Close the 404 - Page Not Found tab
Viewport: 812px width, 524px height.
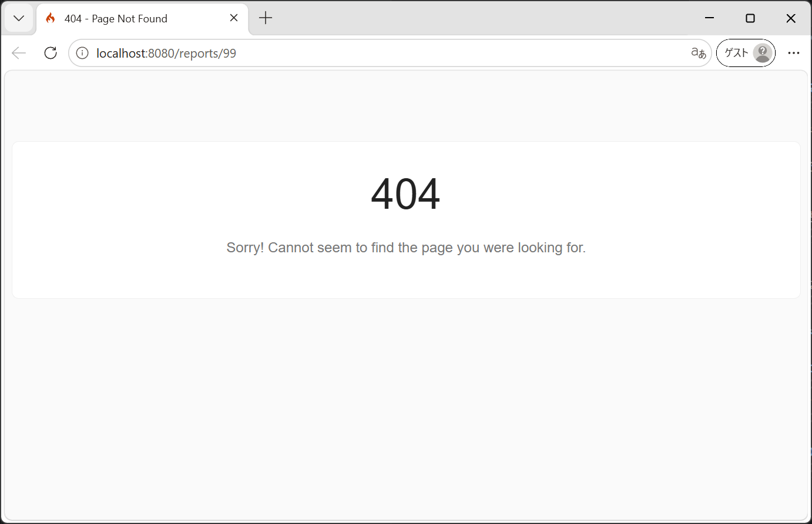pyautogui.click(x=234, y=18)
